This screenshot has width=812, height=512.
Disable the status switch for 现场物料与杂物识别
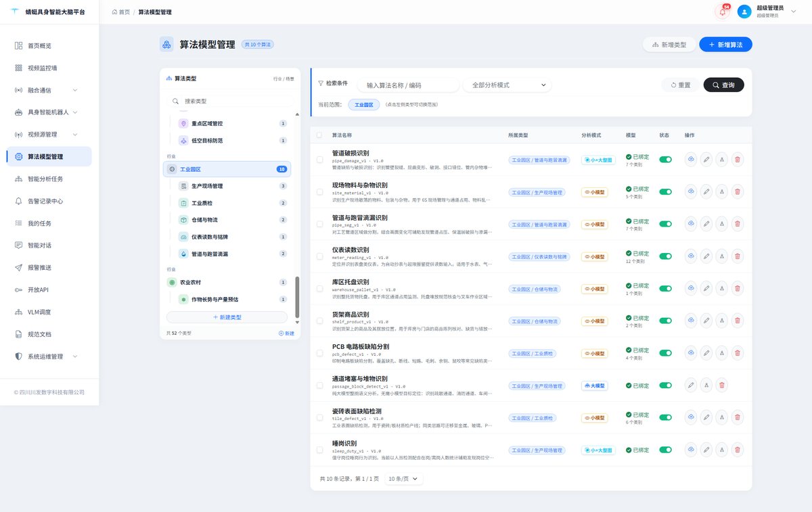coord(665,192)
